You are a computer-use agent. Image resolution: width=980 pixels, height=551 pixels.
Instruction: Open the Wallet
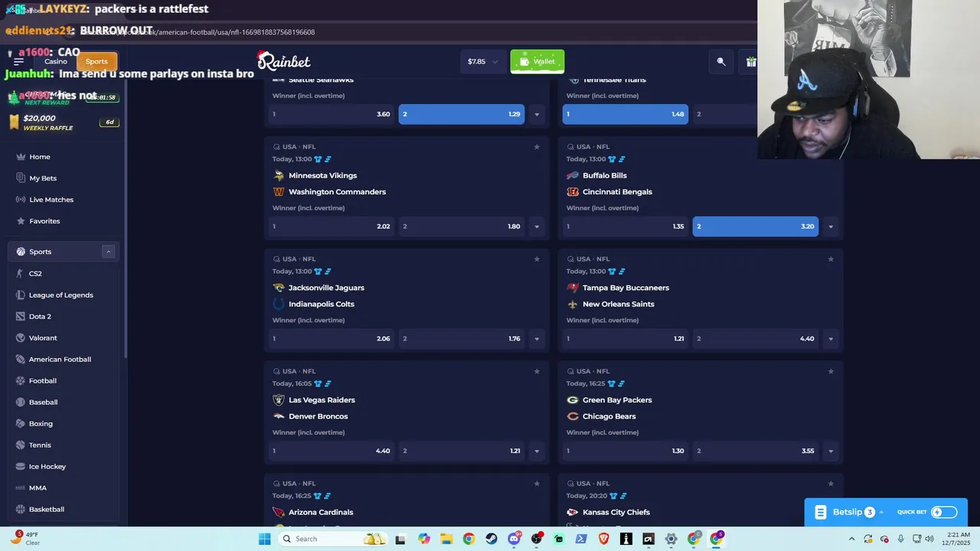537,61
